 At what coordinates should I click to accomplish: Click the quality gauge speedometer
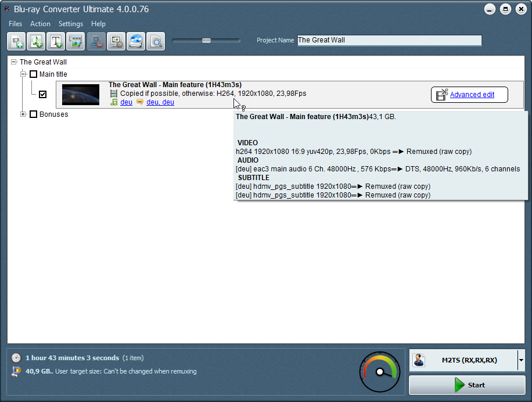click(x=380, y=372)
